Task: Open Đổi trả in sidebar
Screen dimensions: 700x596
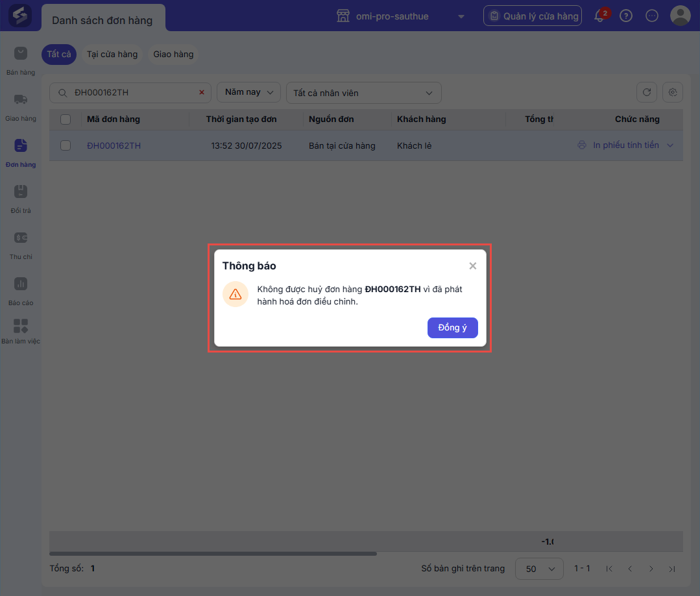Action: 21,199
